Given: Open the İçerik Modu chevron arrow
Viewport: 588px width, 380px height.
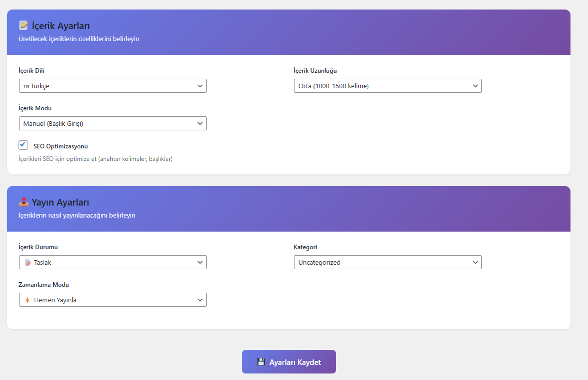Looking at the screenshot, I should (x=200, y=123).
